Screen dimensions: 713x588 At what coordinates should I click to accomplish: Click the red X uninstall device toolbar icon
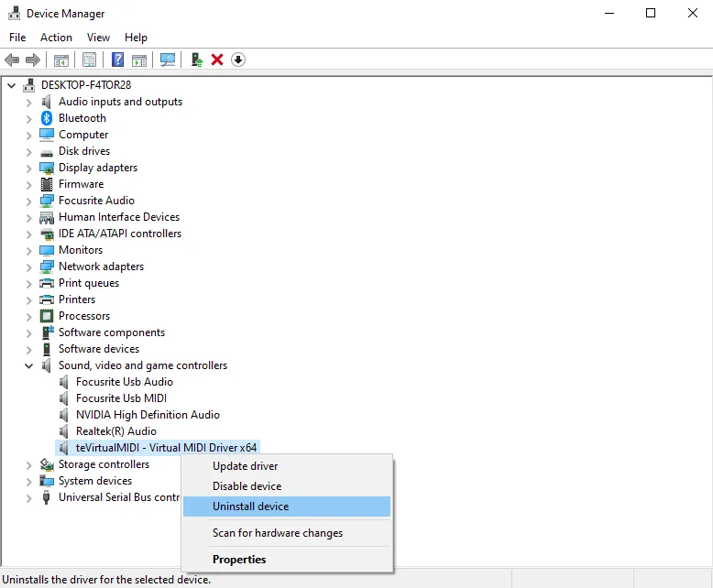[x=217, y=60]
